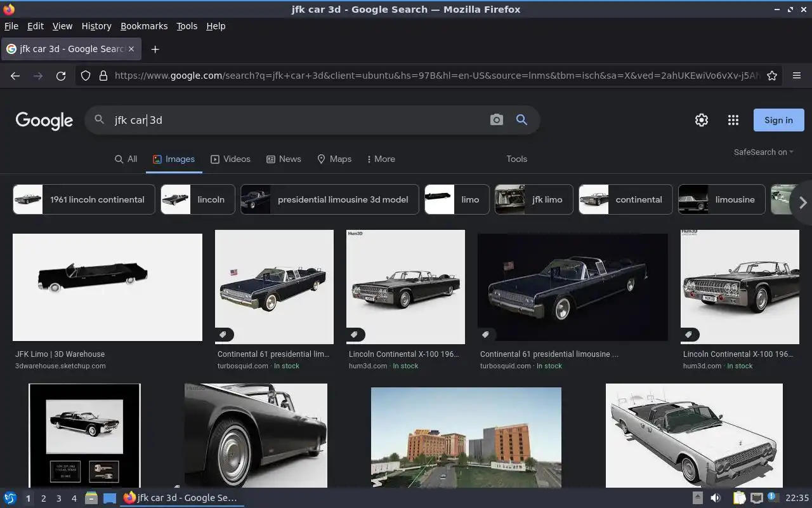
Task: Filter by continental chip
Action: (625, 199)
